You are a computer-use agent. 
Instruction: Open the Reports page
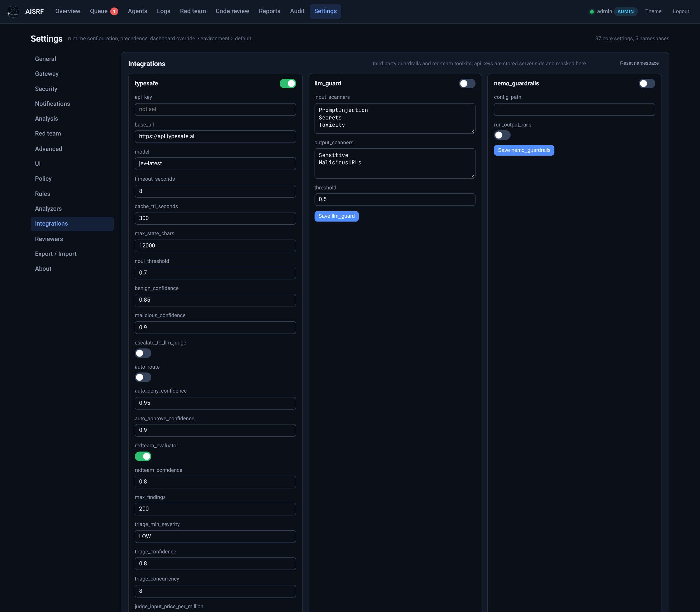[x=269, y=11]
